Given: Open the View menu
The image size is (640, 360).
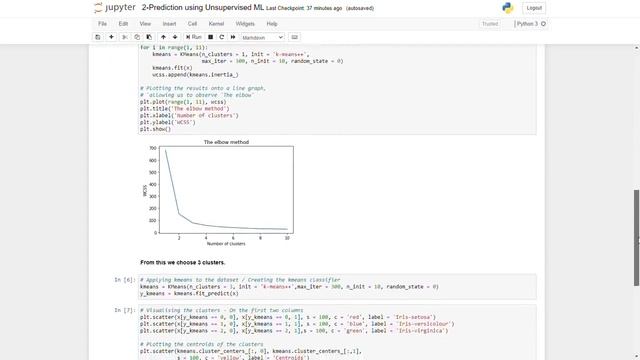Looking at the screenshot, I should tap(145, 24).
